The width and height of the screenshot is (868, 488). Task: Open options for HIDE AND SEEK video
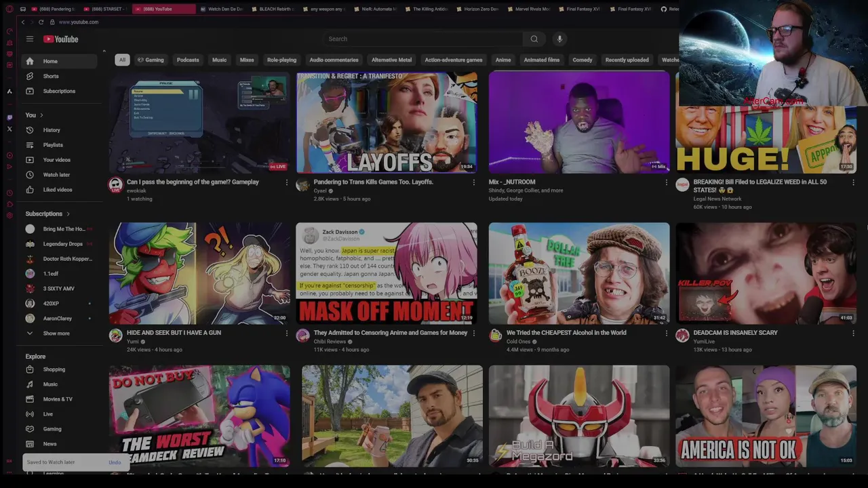coord(286,333)
